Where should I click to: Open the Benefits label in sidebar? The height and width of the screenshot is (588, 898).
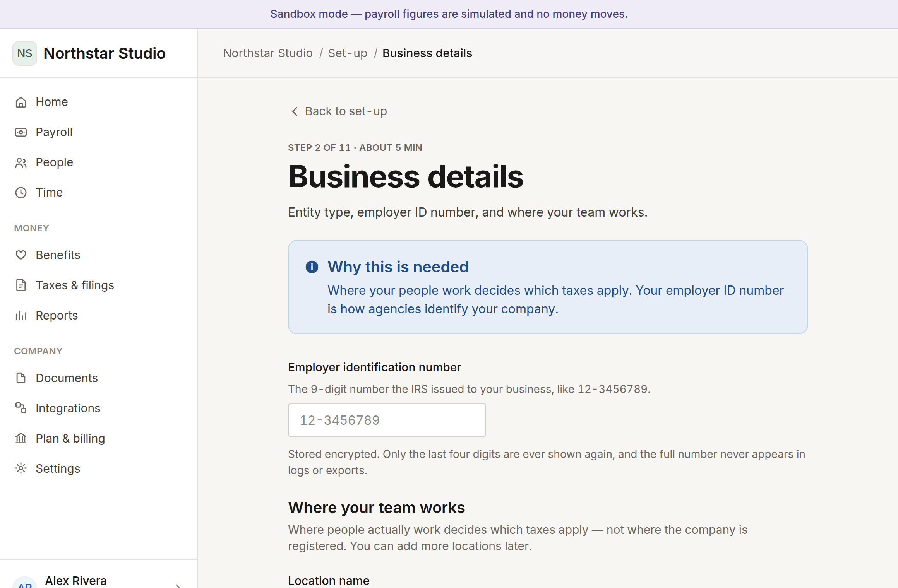pyautogui.click(x=58, y=255)
